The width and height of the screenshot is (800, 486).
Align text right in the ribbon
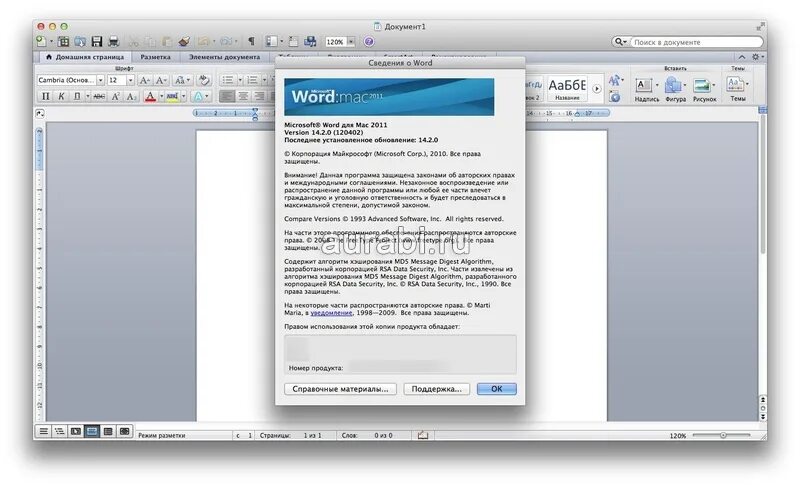260,96
